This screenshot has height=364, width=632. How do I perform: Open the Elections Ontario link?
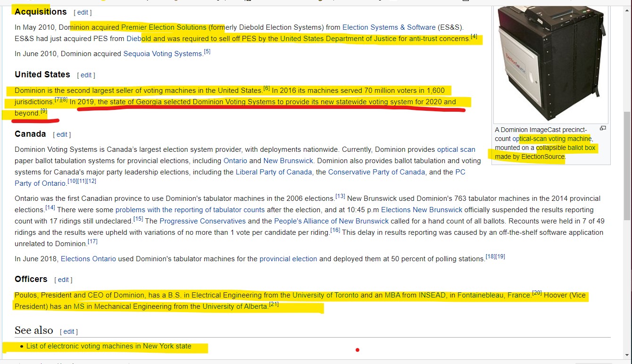[x=88, y=259]
